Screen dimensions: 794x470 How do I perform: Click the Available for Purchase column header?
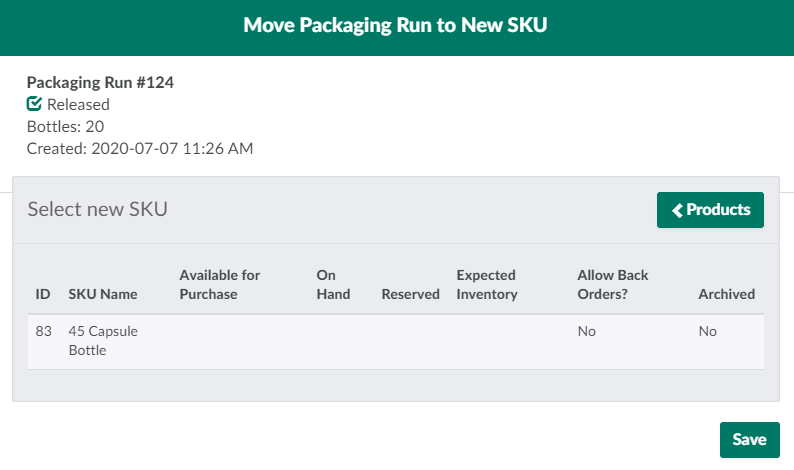point(219,284)
